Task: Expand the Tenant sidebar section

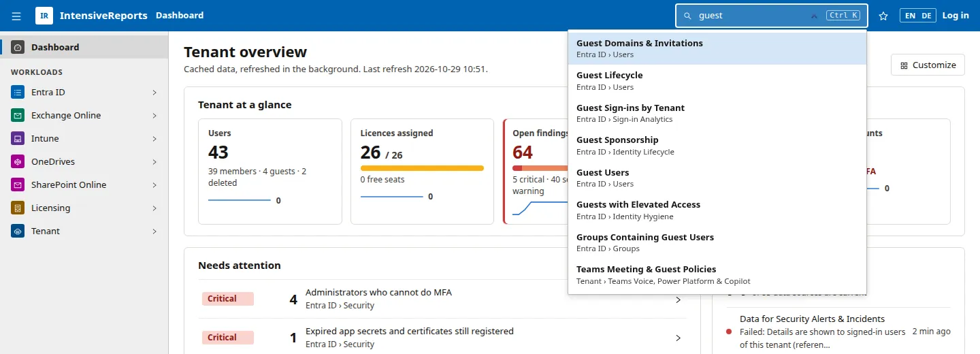Action: pos(154,231)
